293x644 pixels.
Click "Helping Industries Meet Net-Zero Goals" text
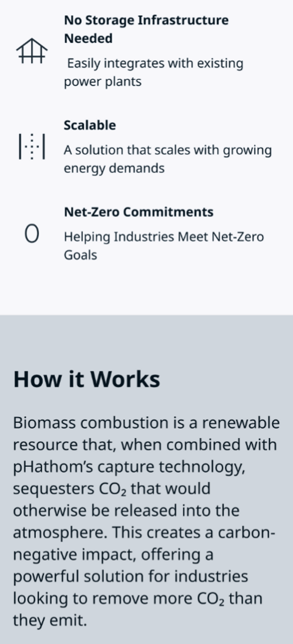164,246
